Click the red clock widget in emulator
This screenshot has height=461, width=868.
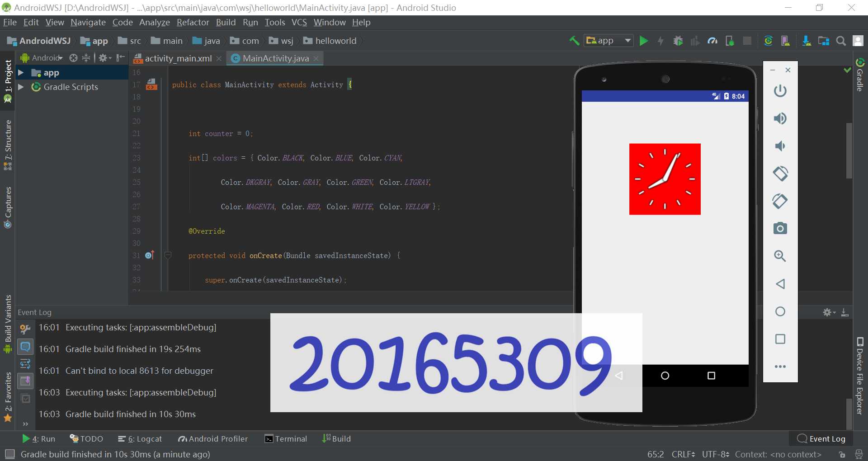point(665,179)
